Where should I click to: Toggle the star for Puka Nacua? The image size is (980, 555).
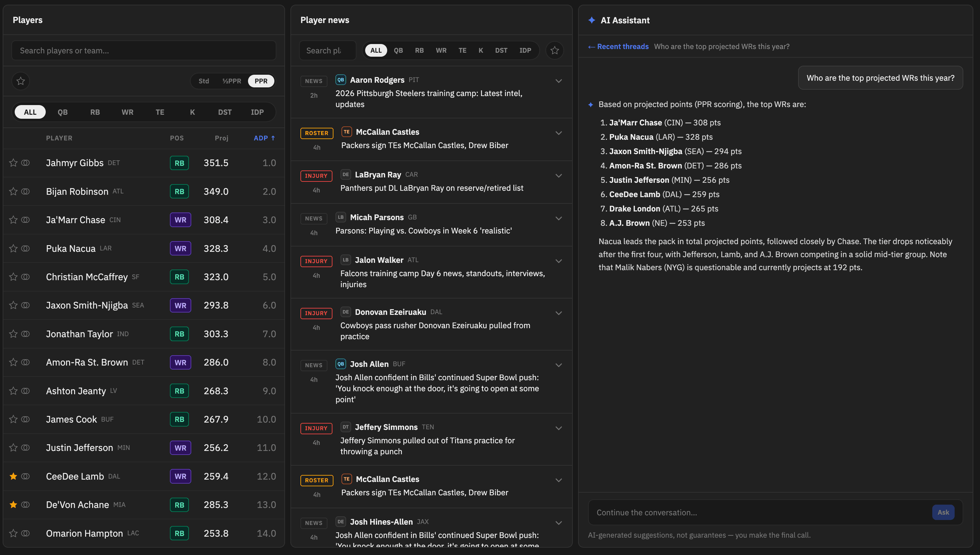(x=13, y=248)
